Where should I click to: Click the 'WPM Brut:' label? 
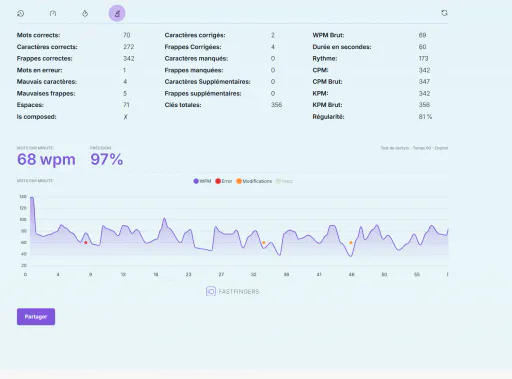pos(328,35)
